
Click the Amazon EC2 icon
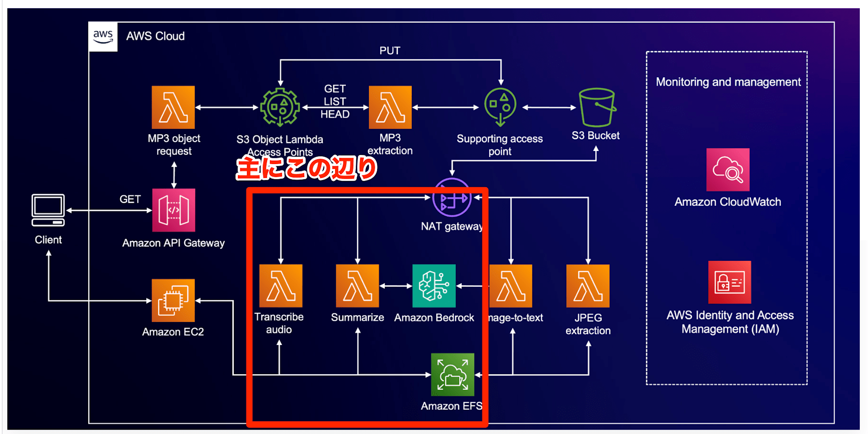pos(173,300)
